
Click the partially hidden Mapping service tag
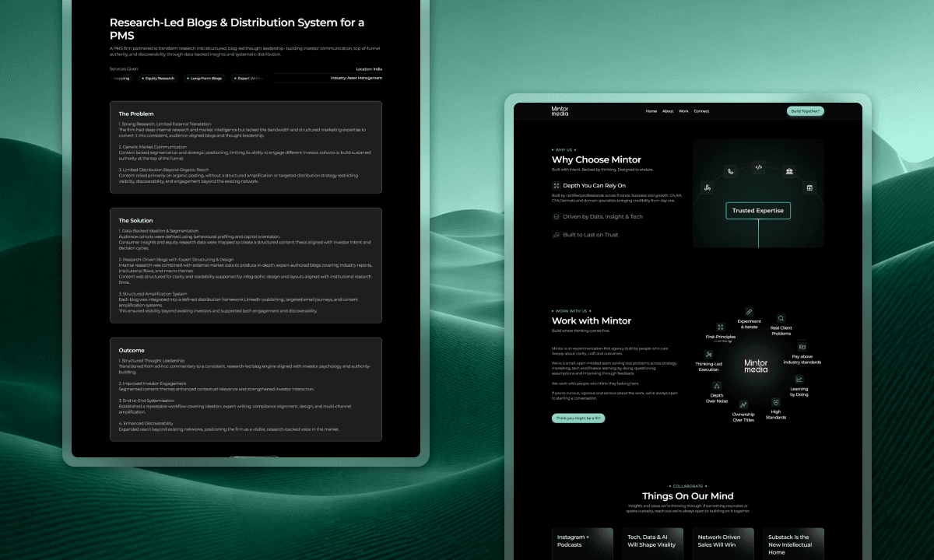point(121,79)
